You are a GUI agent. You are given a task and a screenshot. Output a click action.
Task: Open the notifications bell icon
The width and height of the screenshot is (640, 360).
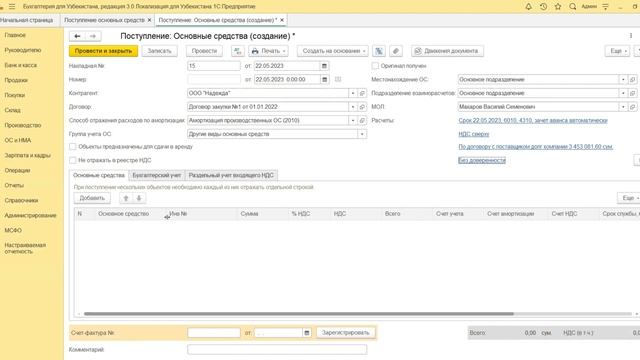point(528,7)
